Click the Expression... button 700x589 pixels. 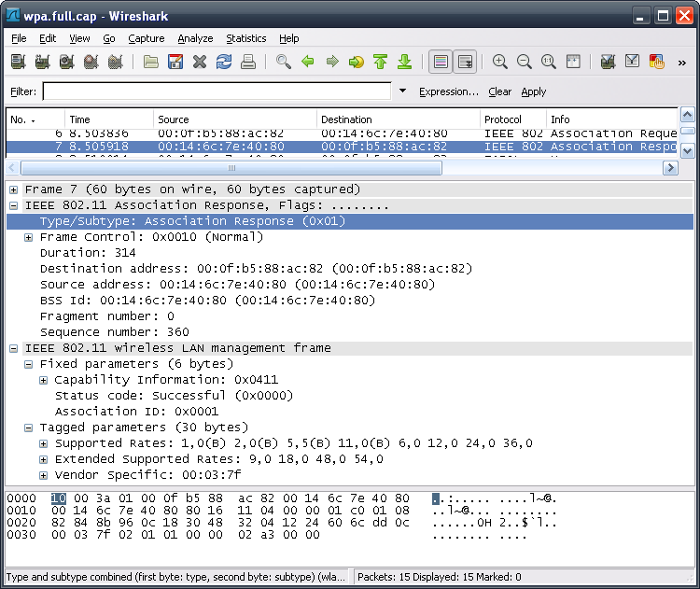[448, 91]
